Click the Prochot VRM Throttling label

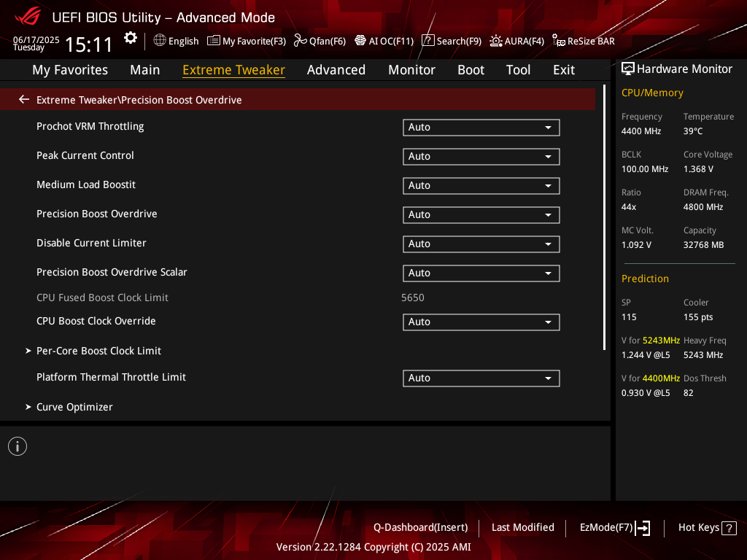[x=90, y=126]
